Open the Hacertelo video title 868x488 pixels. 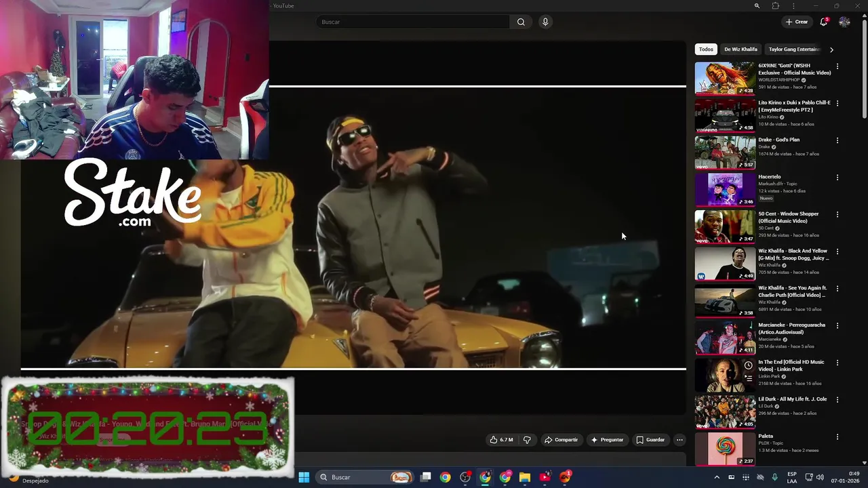pos(770,177)
